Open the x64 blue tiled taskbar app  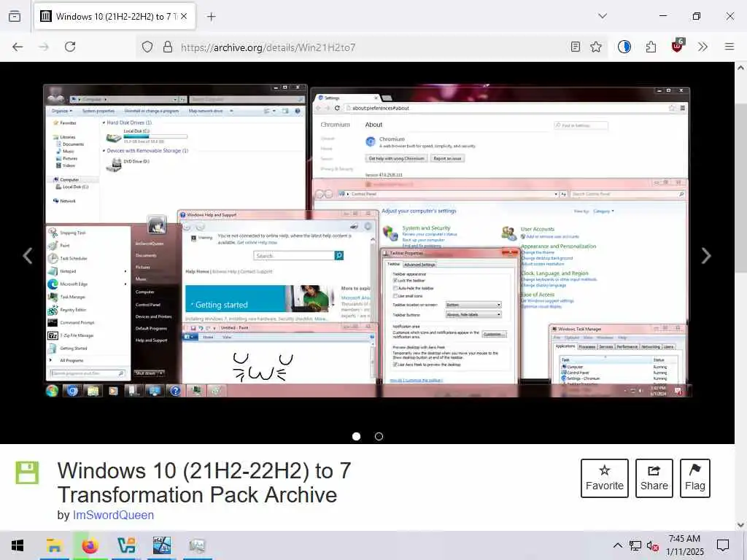point(161,545)
